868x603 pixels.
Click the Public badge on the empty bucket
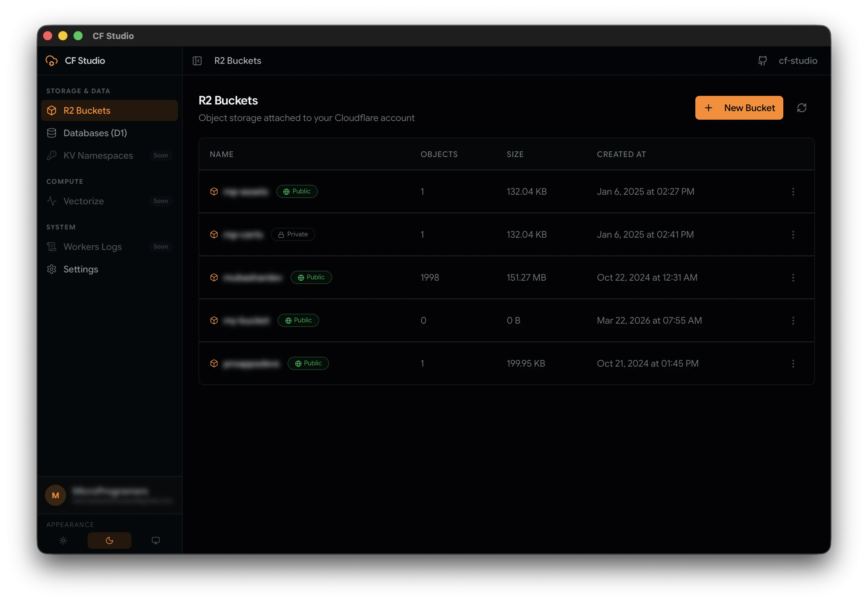pyautogui.click(x=298, y=320)
